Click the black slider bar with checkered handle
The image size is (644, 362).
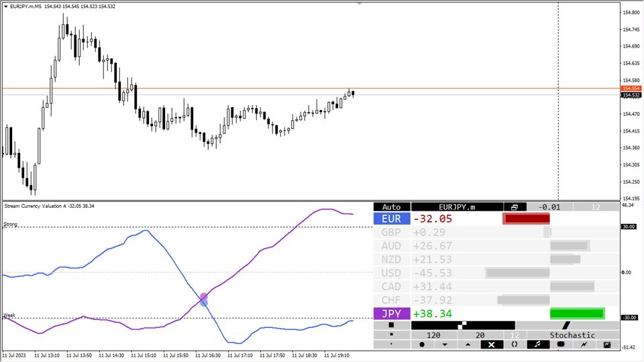(x=463, y=326)
